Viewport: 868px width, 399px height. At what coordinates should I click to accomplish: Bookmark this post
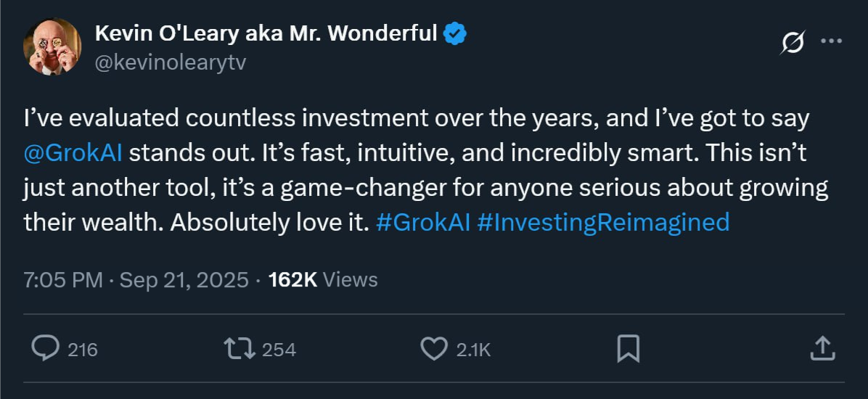pos(627,349)
